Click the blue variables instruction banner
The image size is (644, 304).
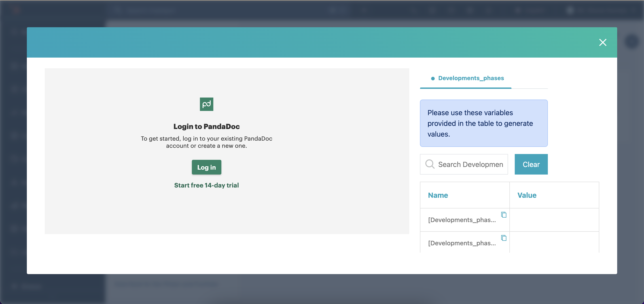click(483, 123)
